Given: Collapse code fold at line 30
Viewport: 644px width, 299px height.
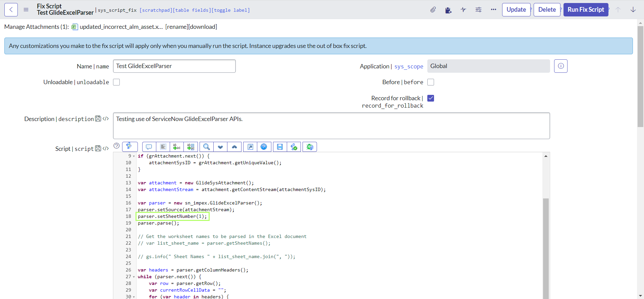Looking at the screenshot, I should (x=134, y=297).
